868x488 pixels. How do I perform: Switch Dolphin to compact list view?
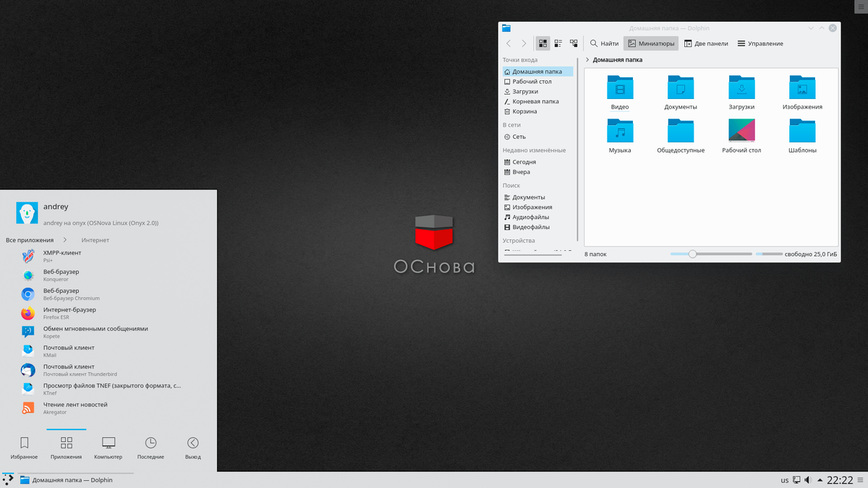(558, 43)
